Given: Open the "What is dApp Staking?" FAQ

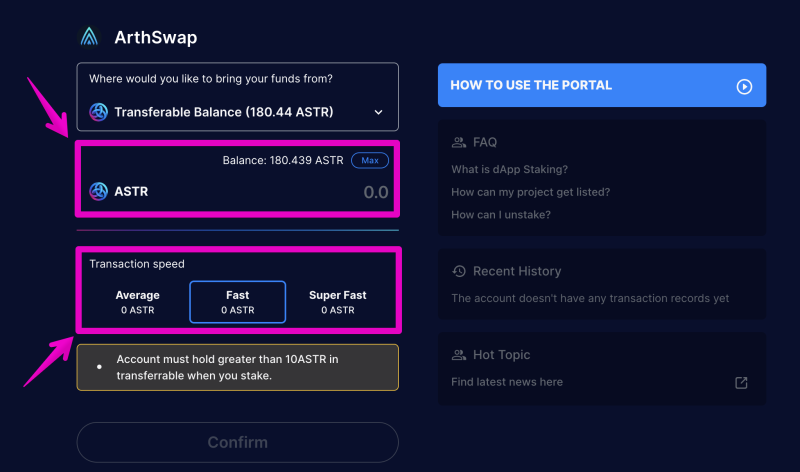Looking at the screenshot, I should tap(509, 169).
